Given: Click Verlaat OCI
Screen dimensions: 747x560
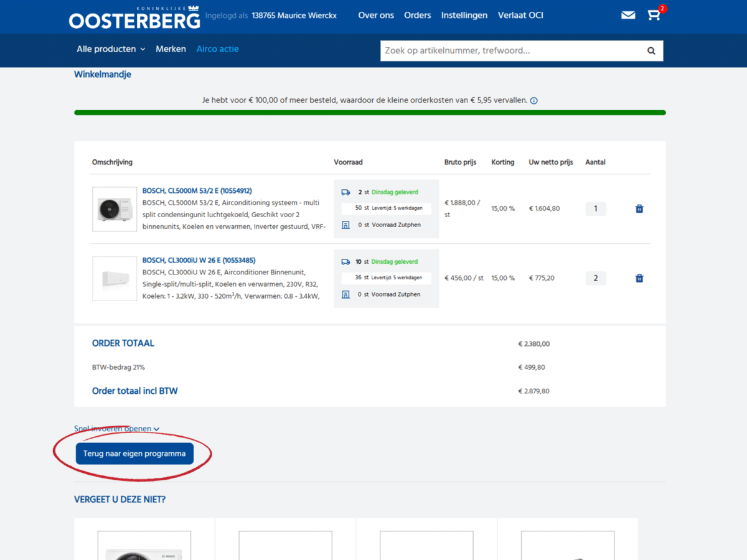Looking at the screenshot, I should pos(520,15).
